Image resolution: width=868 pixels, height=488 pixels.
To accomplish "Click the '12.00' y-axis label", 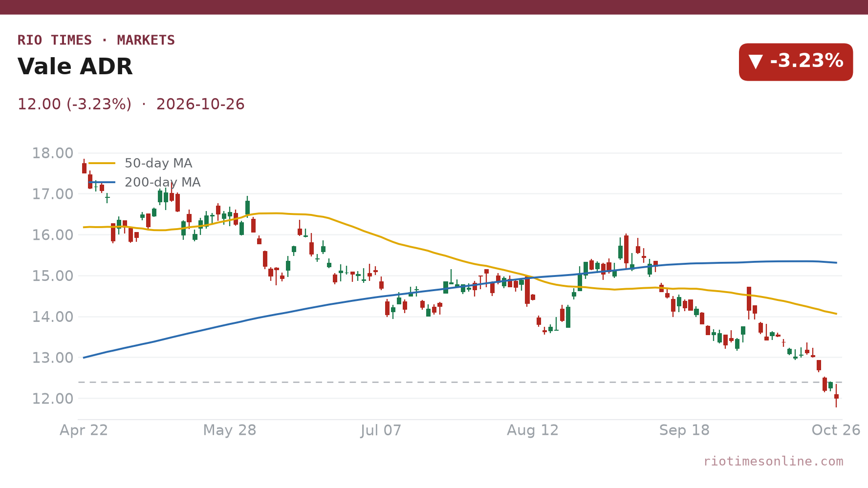I will (x=53, y=399).
